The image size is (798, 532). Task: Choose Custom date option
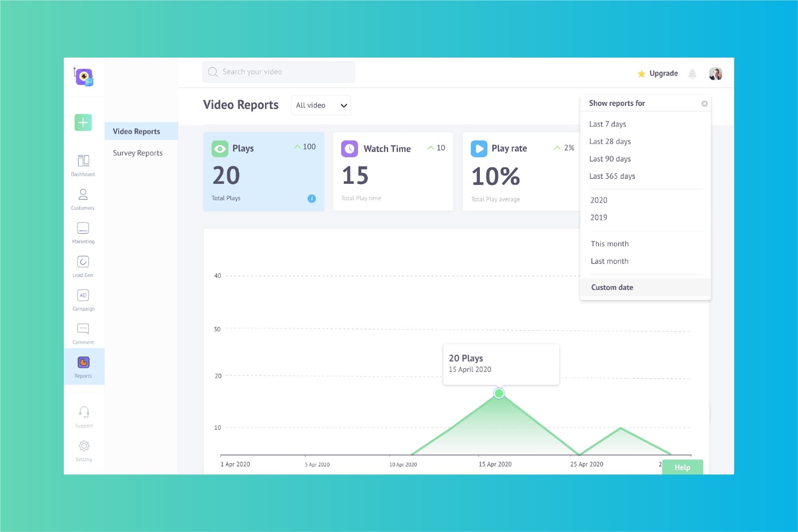(x=612, y=287)
